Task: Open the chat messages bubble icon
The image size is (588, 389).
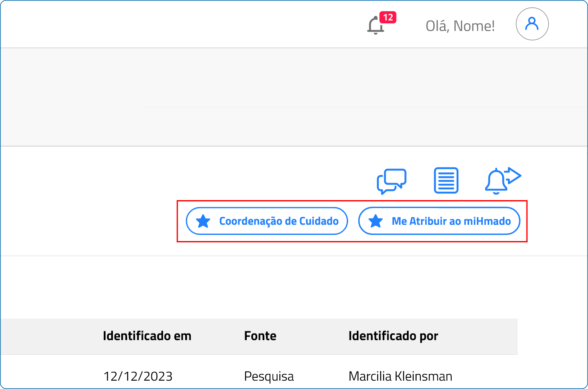Action: pos(391,181)
